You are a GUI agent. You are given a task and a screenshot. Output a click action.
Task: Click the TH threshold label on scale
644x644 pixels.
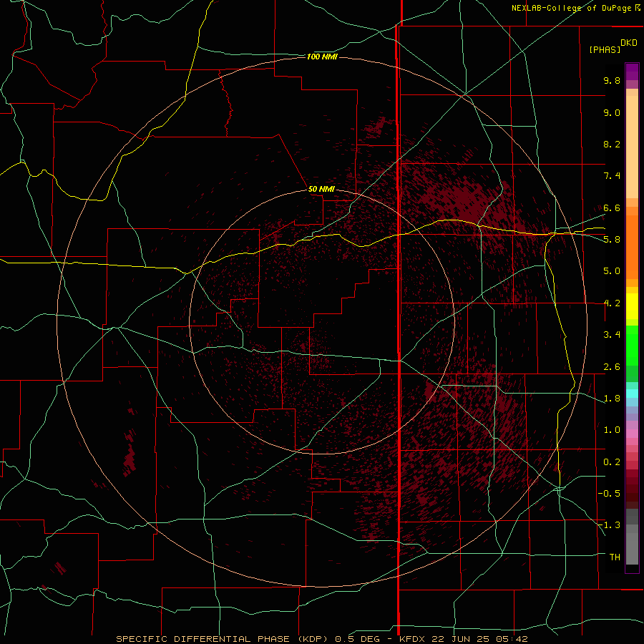(615, 557)
